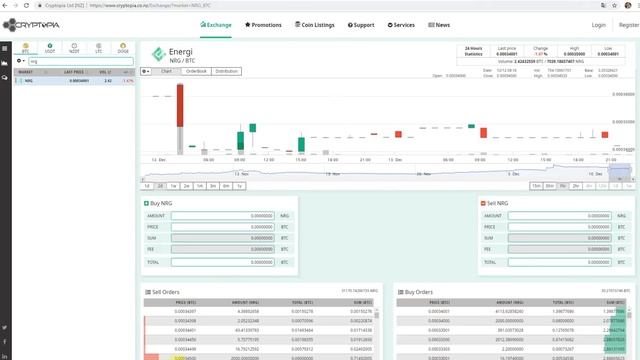
Task: Open Twitter link in sidebar
Action: coord(4,327)
